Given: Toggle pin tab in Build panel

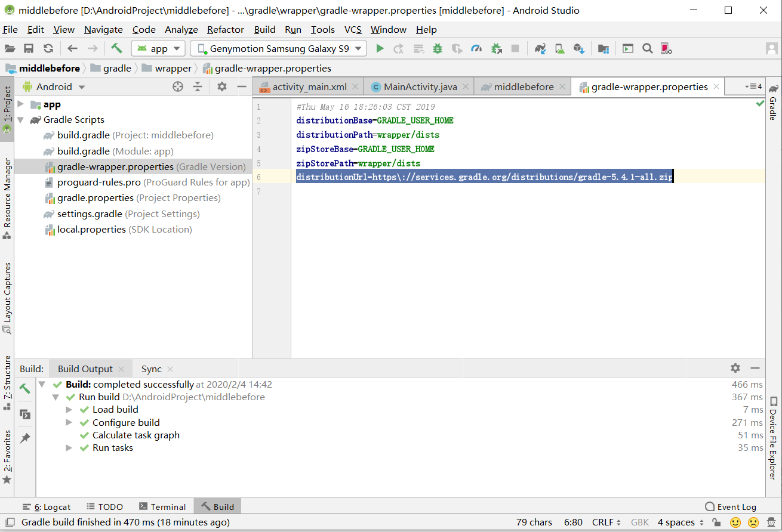Looking at the screenshot, I should coord(25,438).
